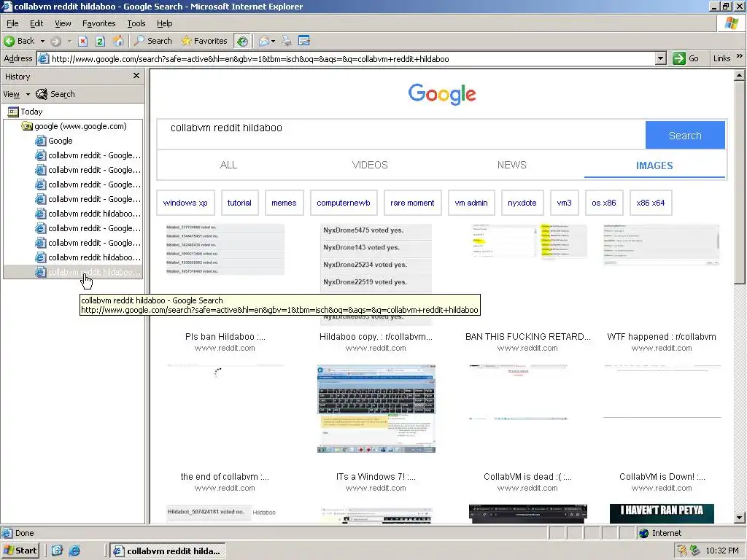Click the Stop loading icon
Screen dimensions: 747x560
point(83,41)
